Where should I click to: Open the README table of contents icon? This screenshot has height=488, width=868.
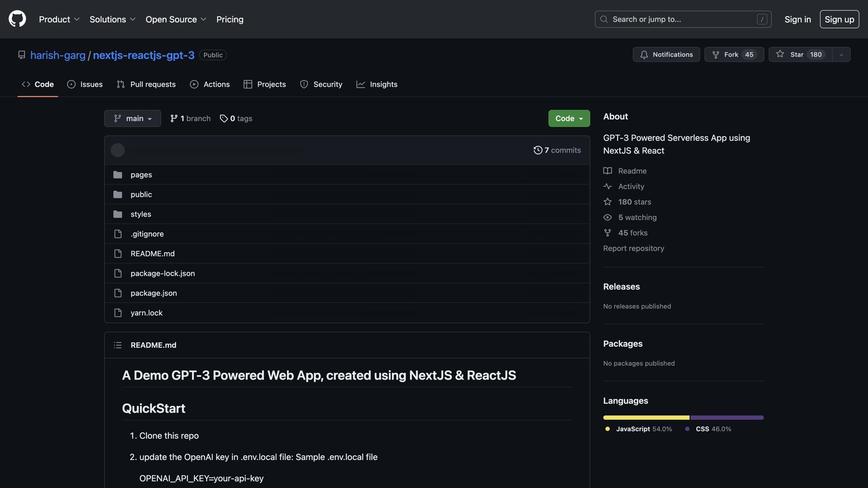pyautogui.click(x=118, y=345)
